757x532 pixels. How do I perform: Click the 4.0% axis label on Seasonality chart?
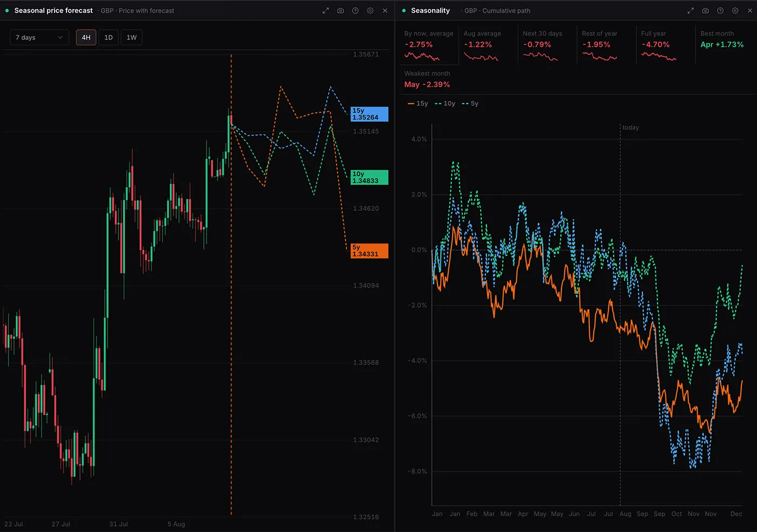(x=419, y=139)
